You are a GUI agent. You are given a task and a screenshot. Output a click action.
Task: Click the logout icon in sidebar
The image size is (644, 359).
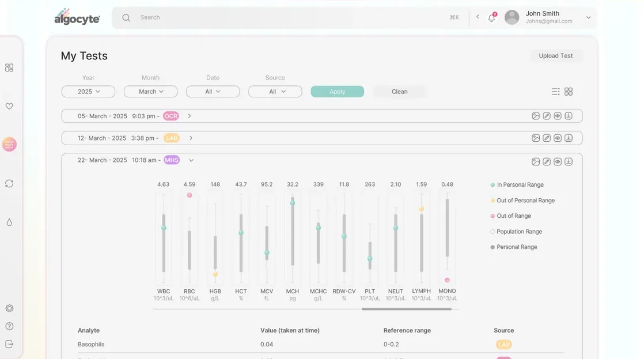point(9,344)
